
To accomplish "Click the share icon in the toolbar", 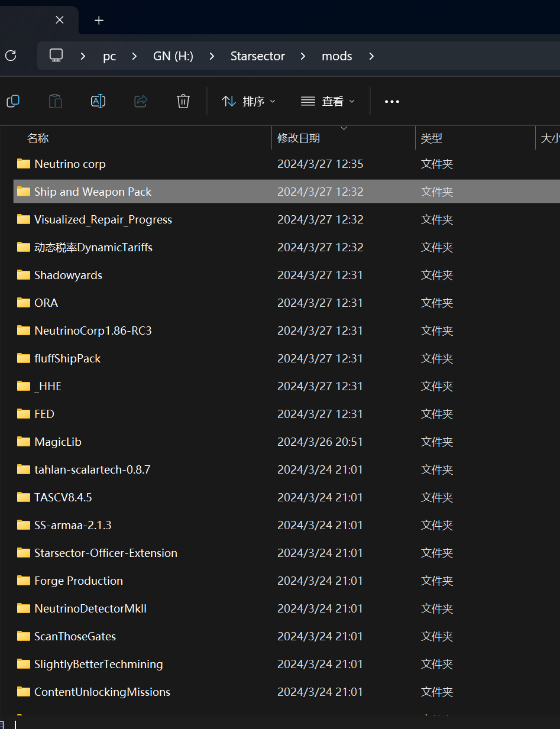I will click(141, 101).
